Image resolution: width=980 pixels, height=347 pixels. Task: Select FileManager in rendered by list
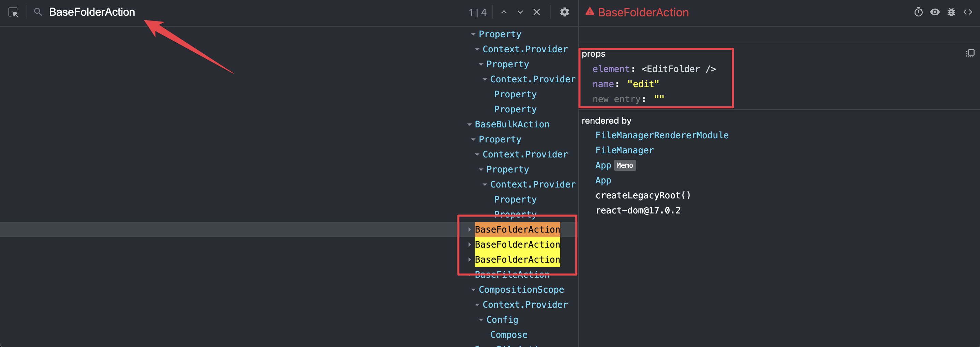click(625, 150)
